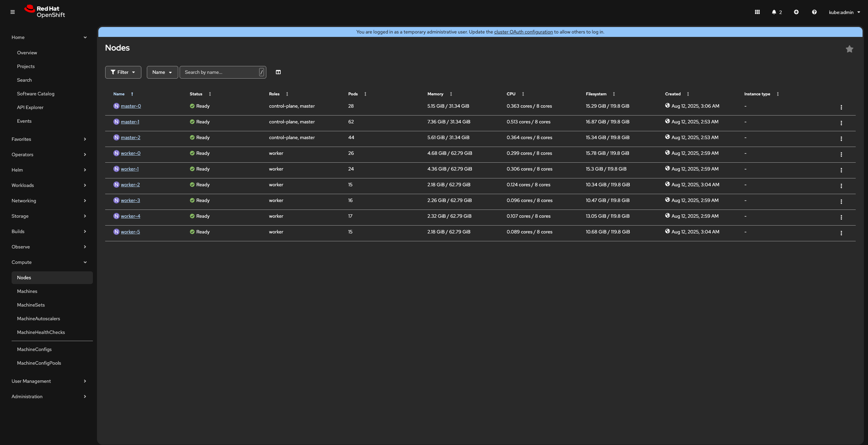This screenshot has width=868, height=445.
Task: Sort by CPU column arrows
Action: pos(523,94)
